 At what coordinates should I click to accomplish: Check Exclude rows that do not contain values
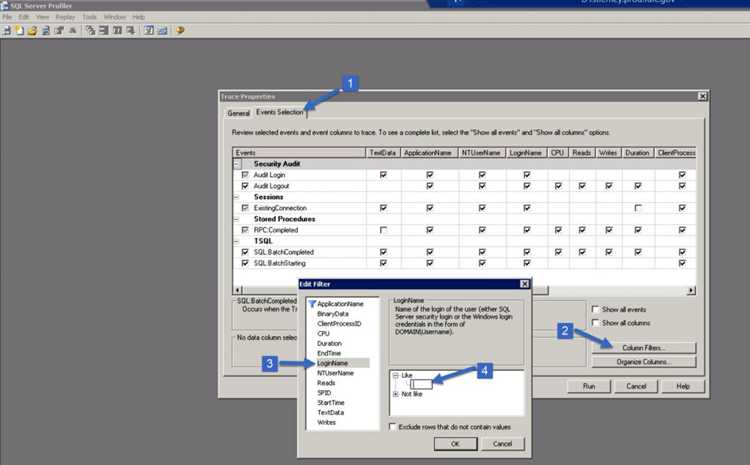coord(393,427)
